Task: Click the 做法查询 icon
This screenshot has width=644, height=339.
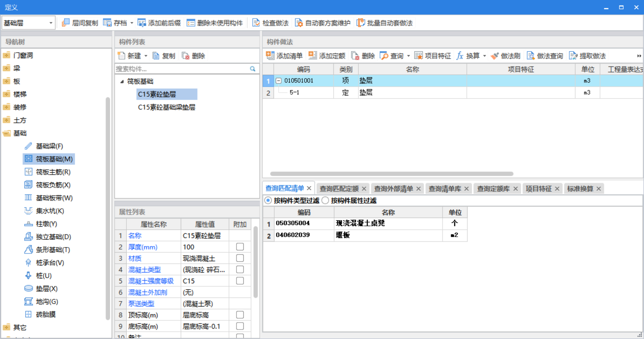Action: pyautogui.click(x=531, y=56)
